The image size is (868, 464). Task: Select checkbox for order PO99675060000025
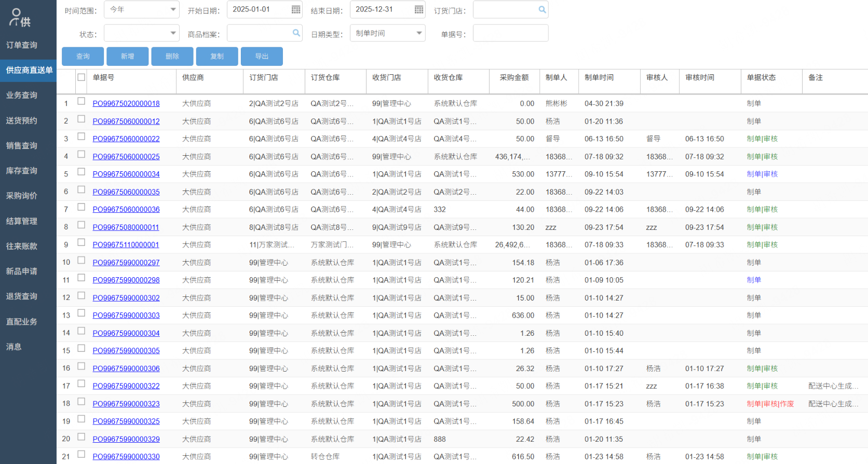81,154
